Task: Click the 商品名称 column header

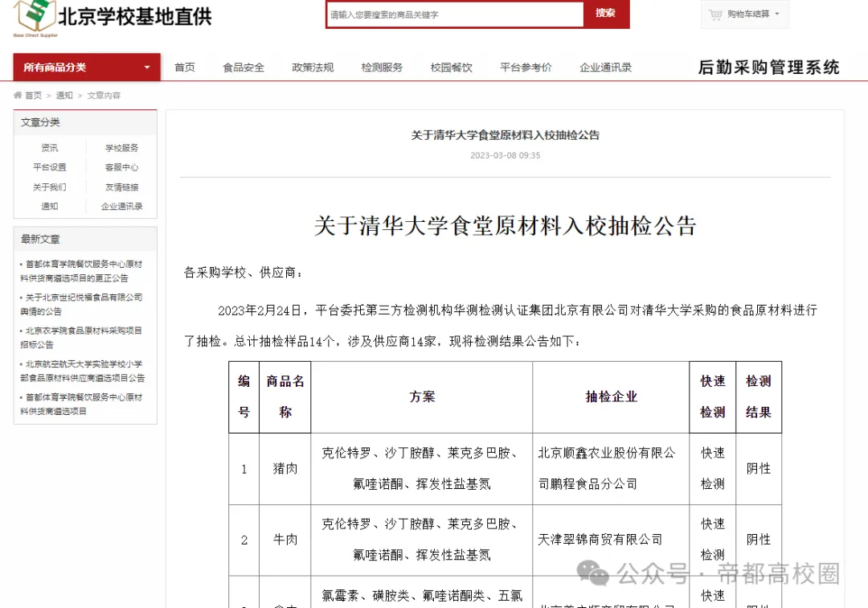Action: click(x=285, y=396)
